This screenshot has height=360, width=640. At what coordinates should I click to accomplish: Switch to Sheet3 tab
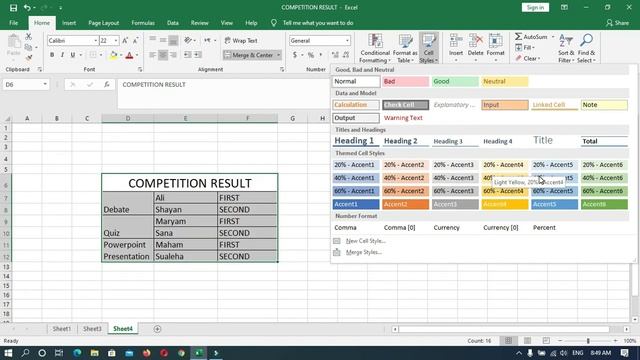pos(92,329)
